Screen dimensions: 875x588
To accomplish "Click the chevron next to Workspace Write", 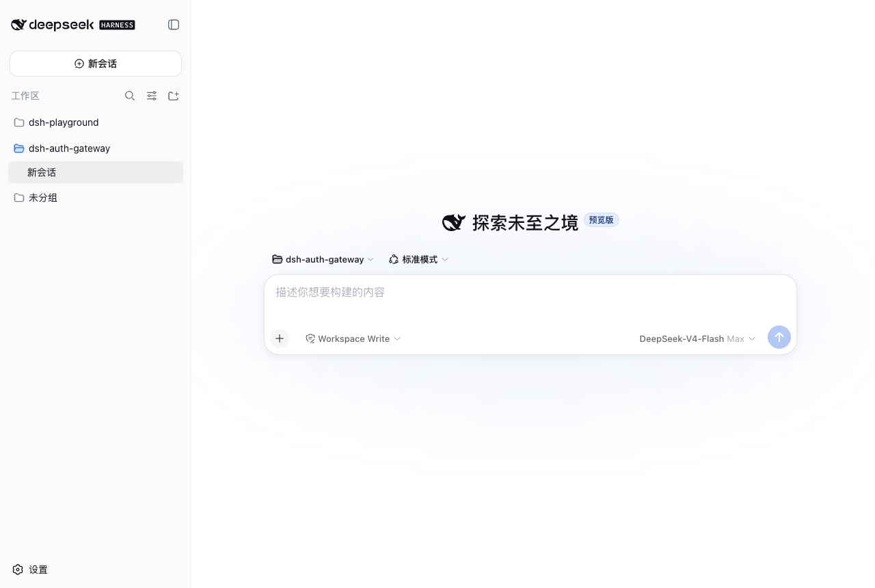I will point(397,339).
